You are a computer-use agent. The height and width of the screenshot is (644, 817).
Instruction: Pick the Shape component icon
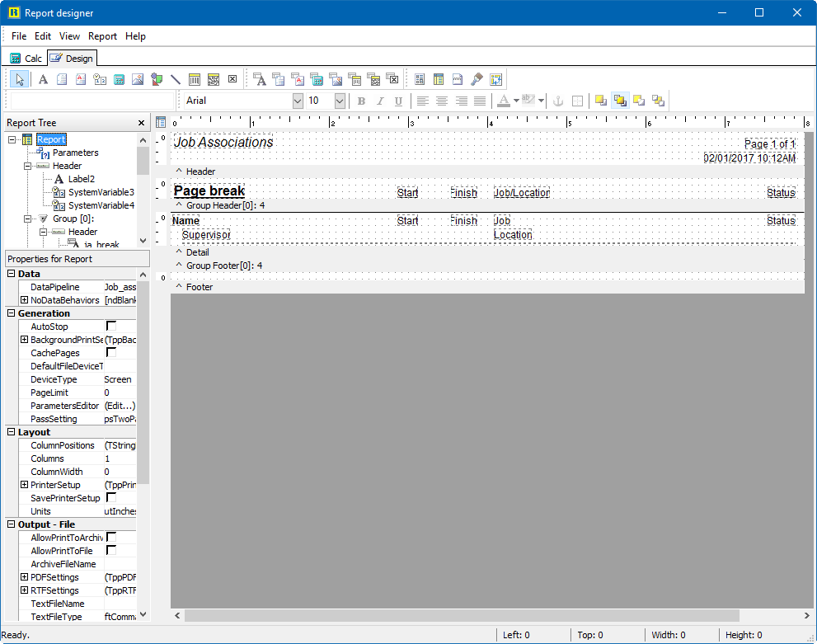[x=157, y=79]
